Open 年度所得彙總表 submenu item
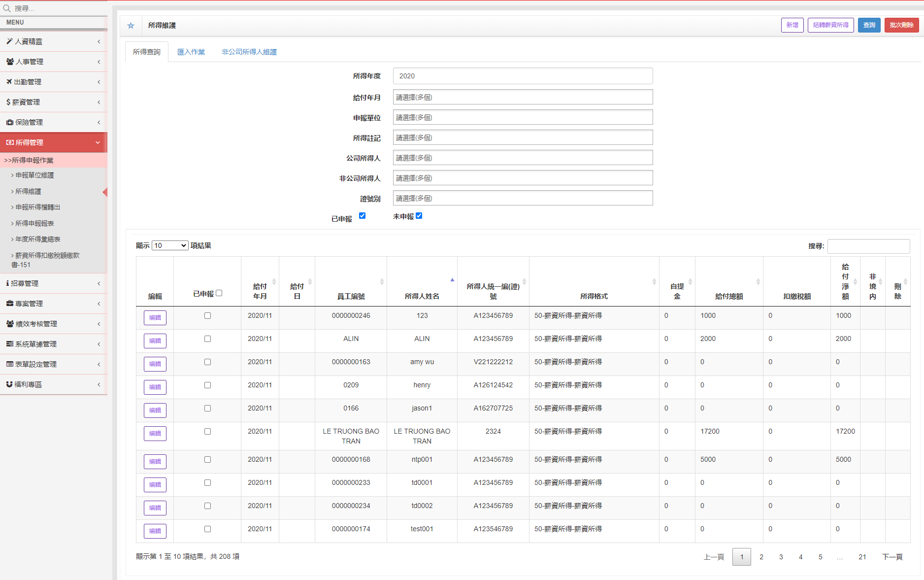Viewport: 924px width, 580px height. (37, 239)
